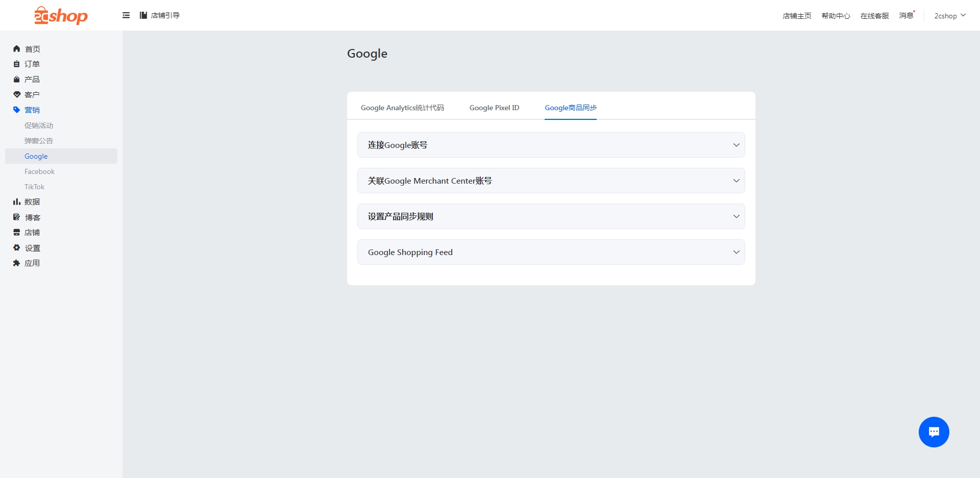Click the 产品 bag icon
The height and width of the screenshot is (478, 980).
[x=16, y=80]
